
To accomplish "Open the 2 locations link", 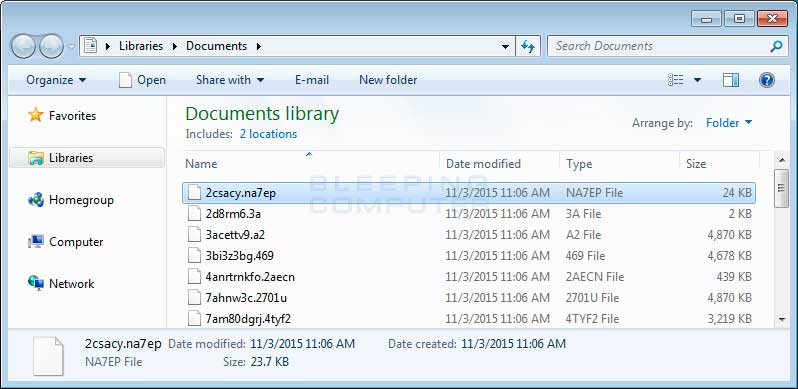I will click(x=268, y=134).
